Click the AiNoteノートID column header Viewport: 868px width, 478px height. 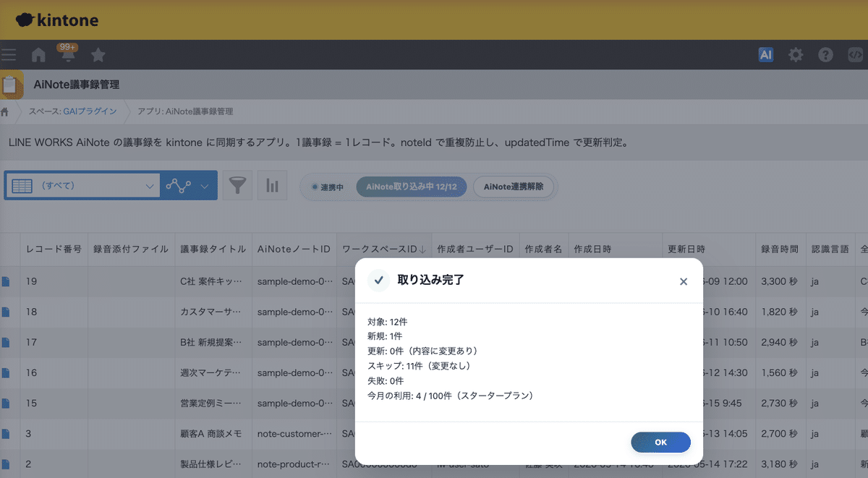(x=294, y=249)
